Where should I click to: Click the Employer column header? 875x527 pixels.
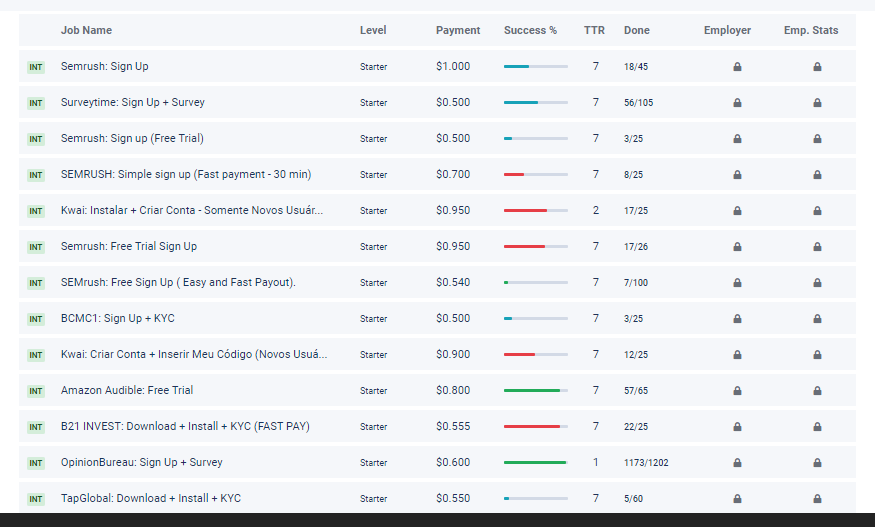click(727, 30)
